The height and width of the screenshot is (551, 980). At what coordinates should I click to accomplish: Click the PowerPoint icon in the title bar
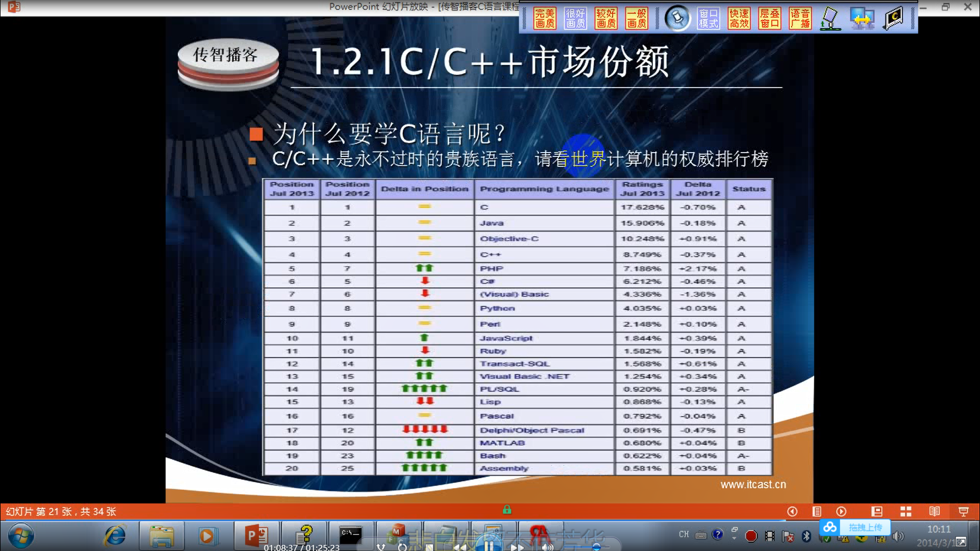tap(14, 7)
